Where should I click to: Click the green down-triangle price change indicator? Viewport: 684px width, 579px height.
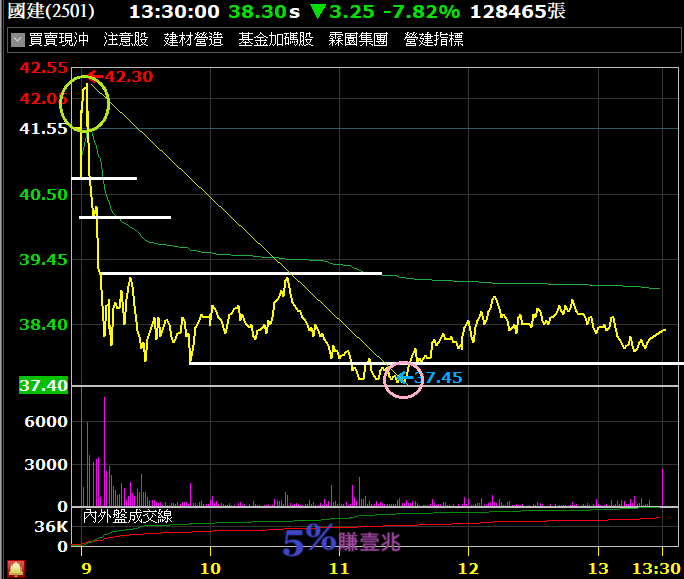point(317,12)
